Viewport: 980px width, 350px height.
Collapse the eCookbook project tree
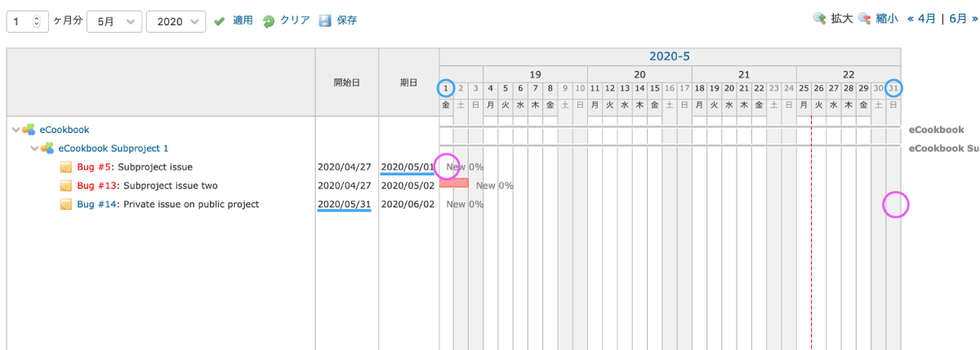[x=16, y=129]
